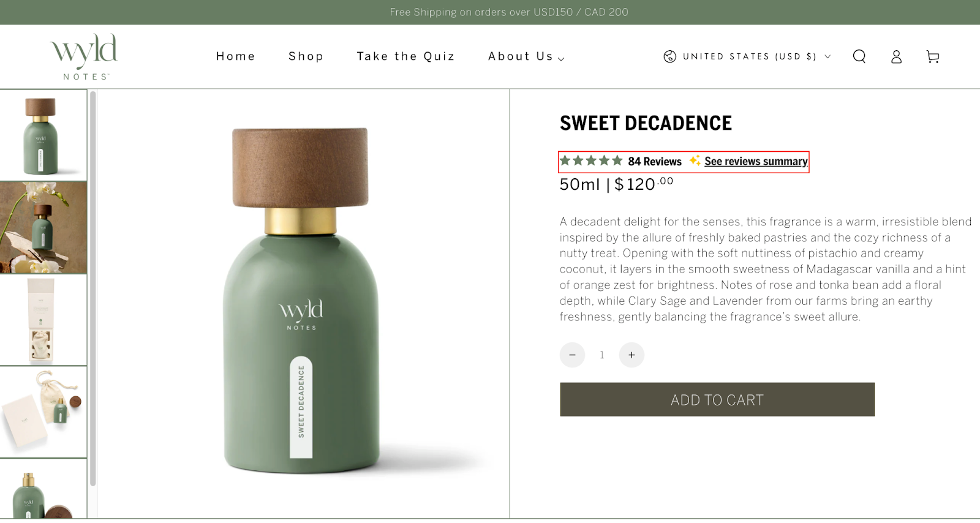Image resolution: width=980 pixels, height=523 pixels.
Task: Select Take the Quiz in the navigation
Action: point(405,56)
